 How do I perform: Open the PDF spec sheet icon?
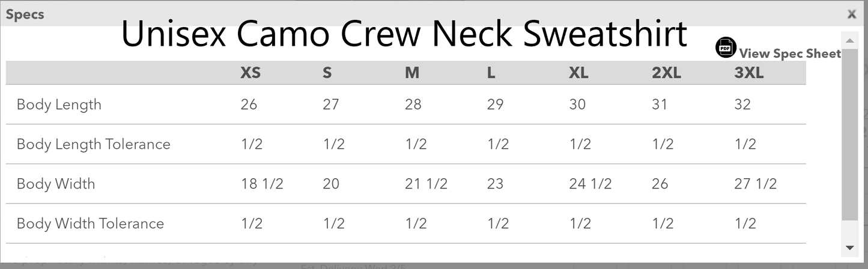tap(726, 47)
